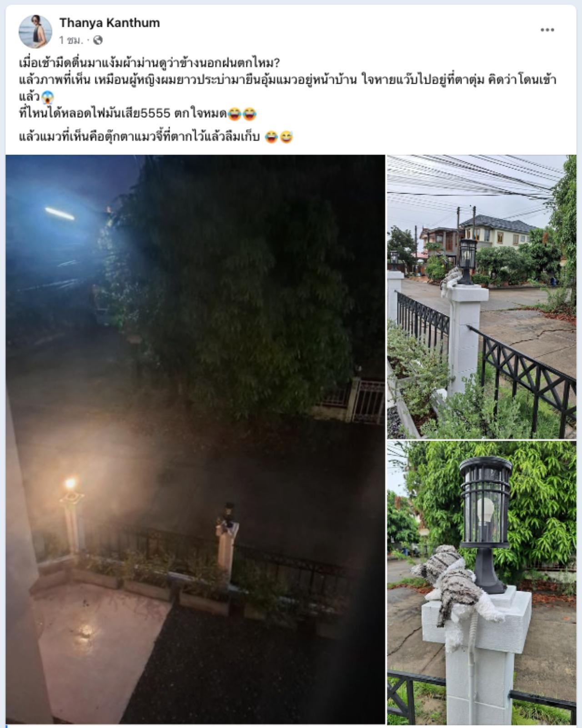Click the fluorescent tube light in night photo
This screenshot has width=582, height=728.
(x=60, y=214)
